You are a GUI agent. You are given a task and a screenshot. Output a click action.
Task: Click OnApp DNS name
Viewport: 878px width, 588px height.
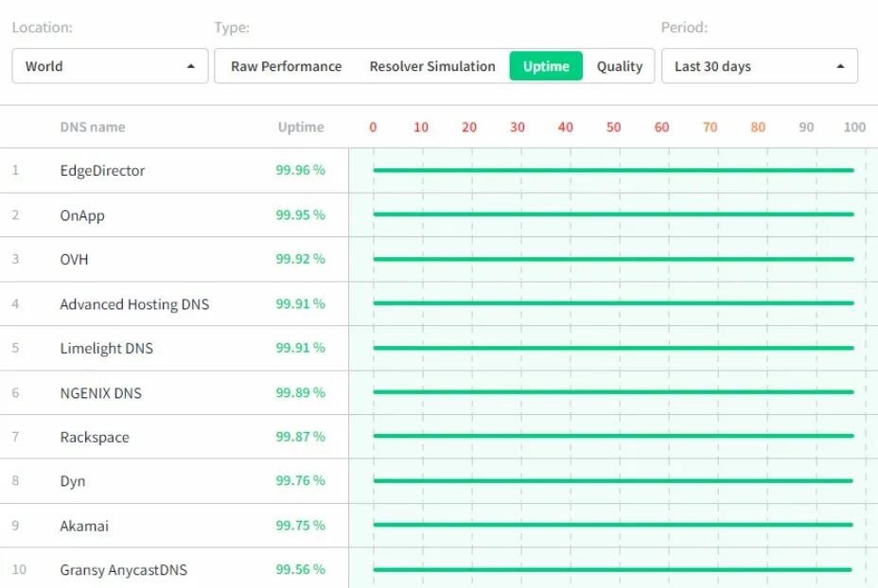point(82,216)
